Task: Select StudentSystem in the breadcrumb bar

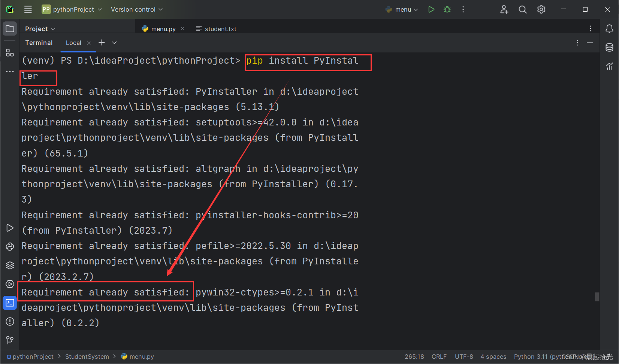Action: tap(87, 357)
